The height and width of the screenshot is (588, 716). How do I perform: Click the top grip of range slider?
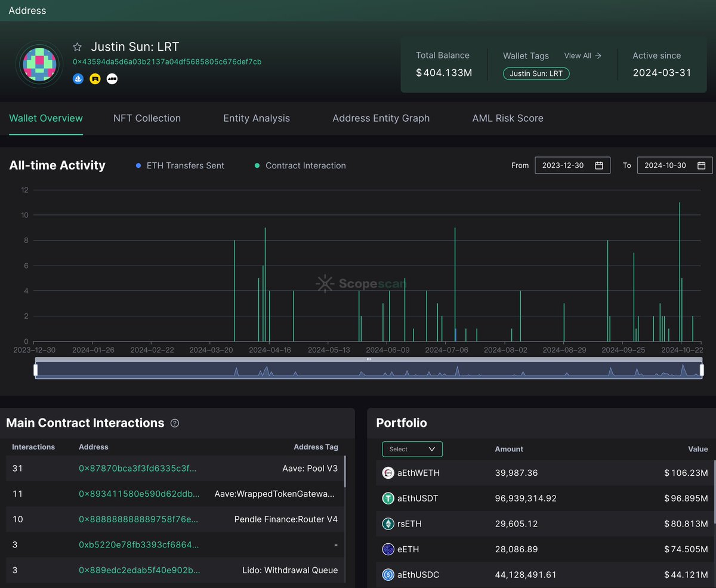[x=369, y=359]
